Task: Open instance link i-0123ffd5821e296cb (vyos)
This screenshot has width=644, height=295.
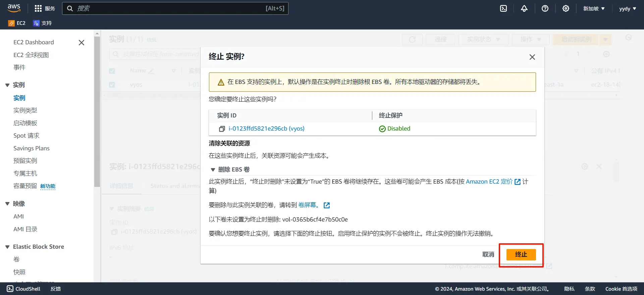Action: (266, 129)
